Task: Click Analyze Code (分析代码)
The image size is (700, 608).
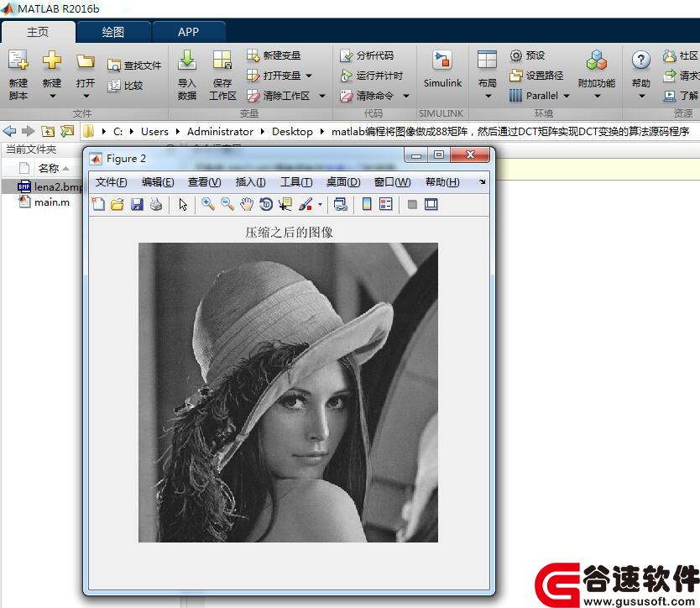Action: (367, 55)
